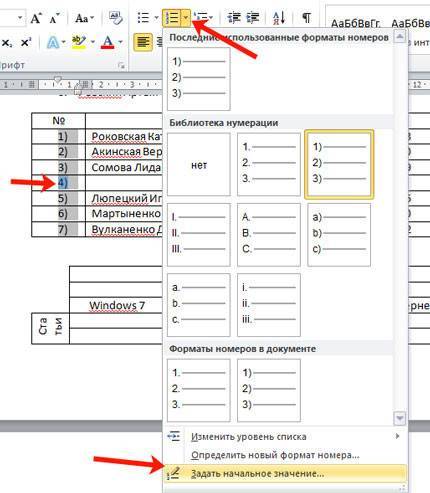Toggle the Superscript button
This screenshot has height=493, width=430.
pos(26,43)
